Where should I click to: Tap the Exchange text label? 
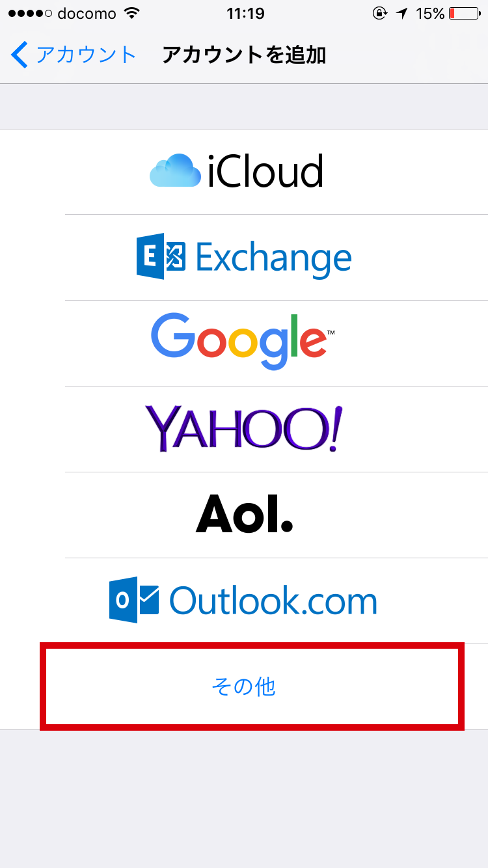pyautogui.click(x=273, y=258)
